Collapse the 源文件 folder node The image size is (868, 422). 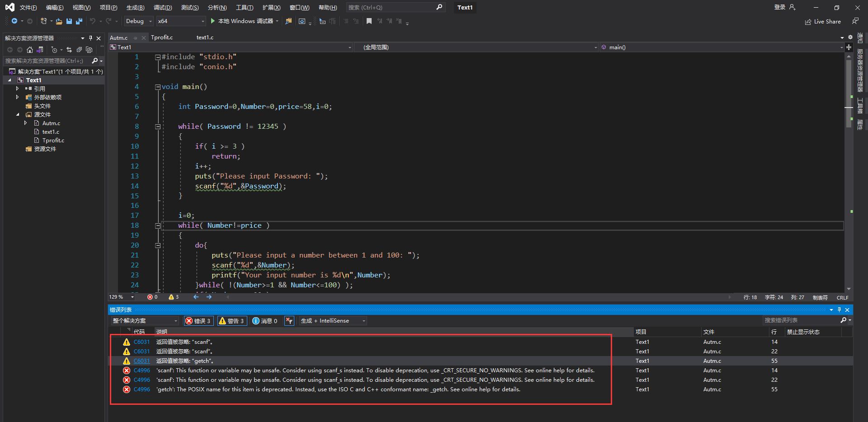(x=17, y=115)
